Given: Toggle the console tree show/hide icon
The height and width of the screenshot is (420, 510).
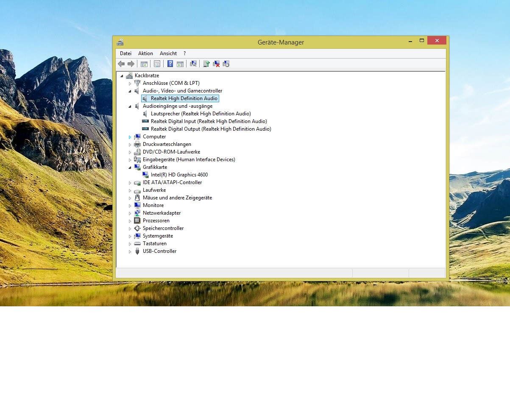Looking at the screenshot, I should 144,64.
